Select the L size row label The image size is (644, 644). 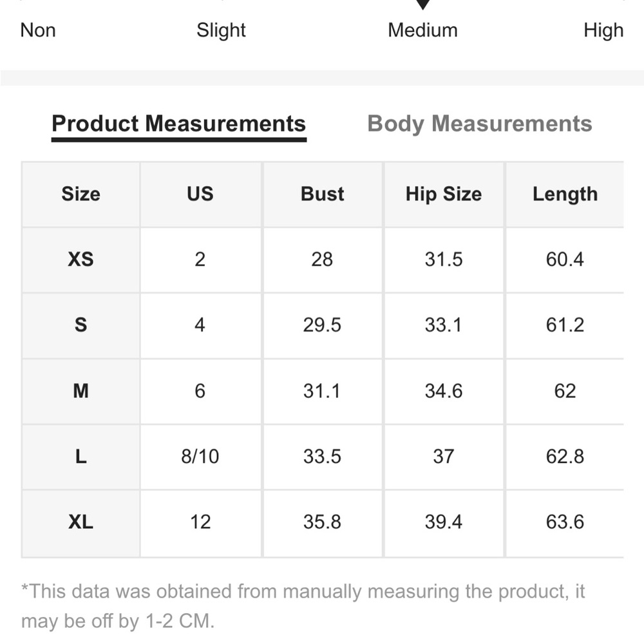pos(81,457)
